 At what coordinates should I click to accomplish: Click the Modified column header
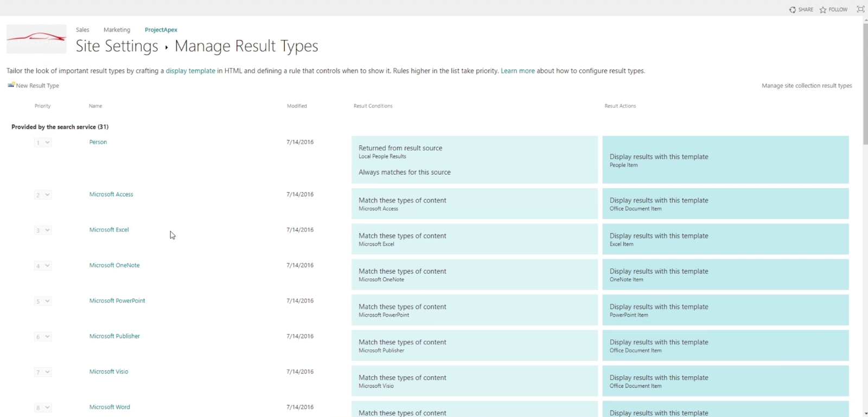[297, 106]
